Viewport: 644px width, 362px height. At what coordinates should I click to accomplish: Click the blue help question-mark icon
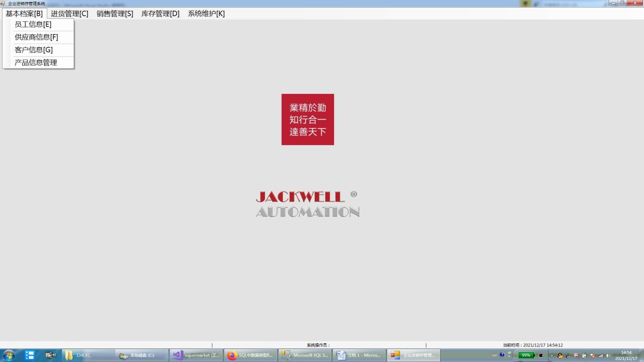click(502, 355)
